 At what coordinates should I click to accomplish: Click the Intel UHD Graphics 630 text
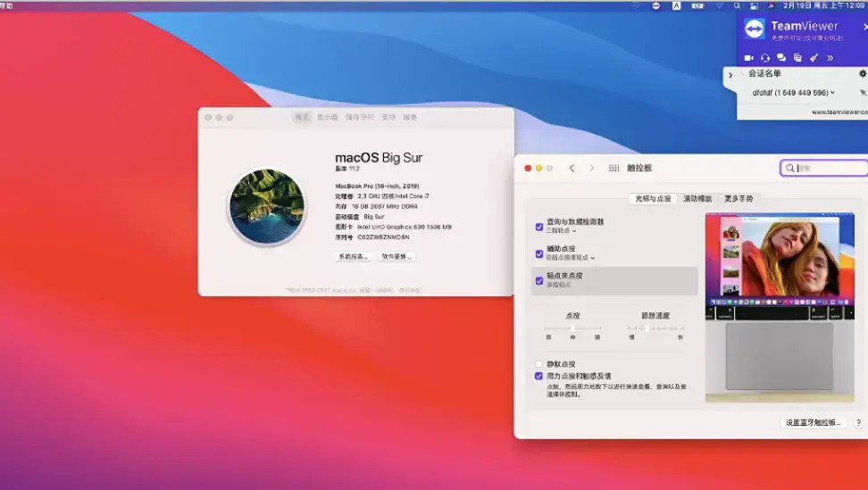405,227
